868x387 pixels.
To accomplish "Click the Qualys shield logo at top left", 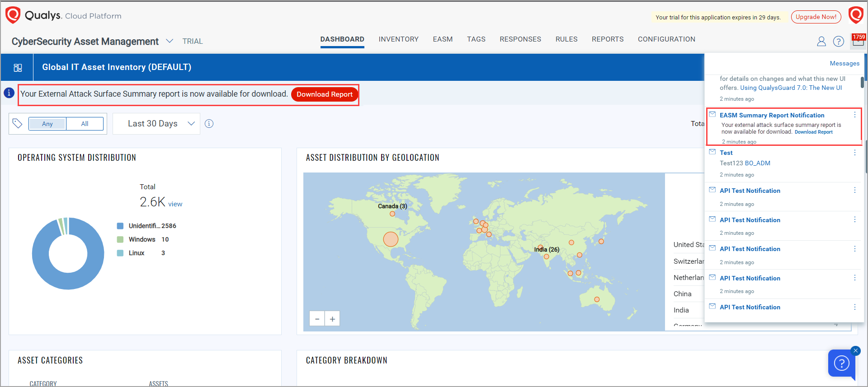I will tap(13, 15).
